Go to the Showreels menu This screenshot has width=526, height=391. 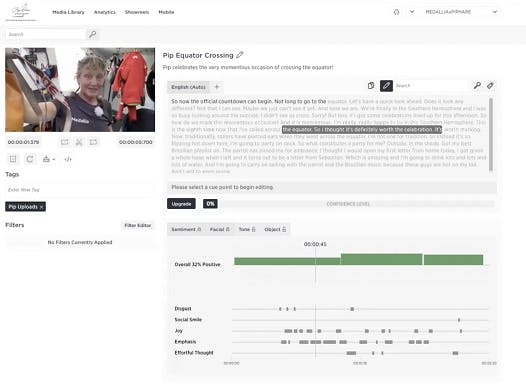coord(137,12)
